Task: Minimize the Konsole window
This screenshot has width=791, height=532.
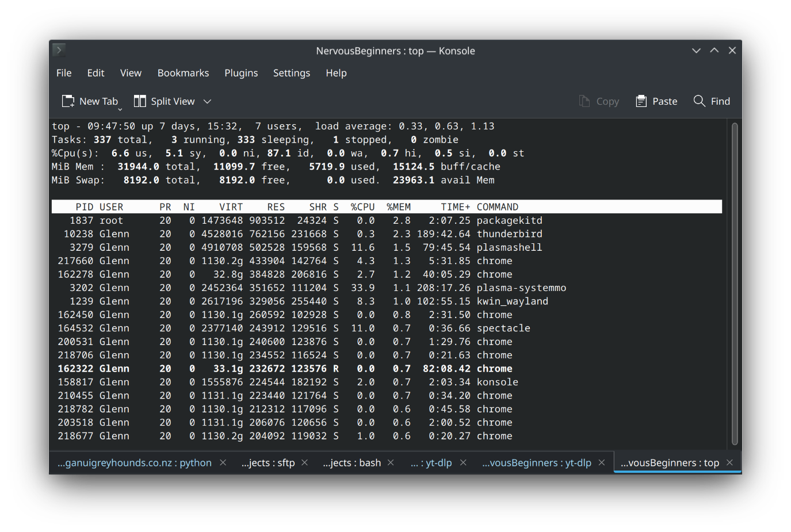Action: pyautogui.click(x=696, y=51)
